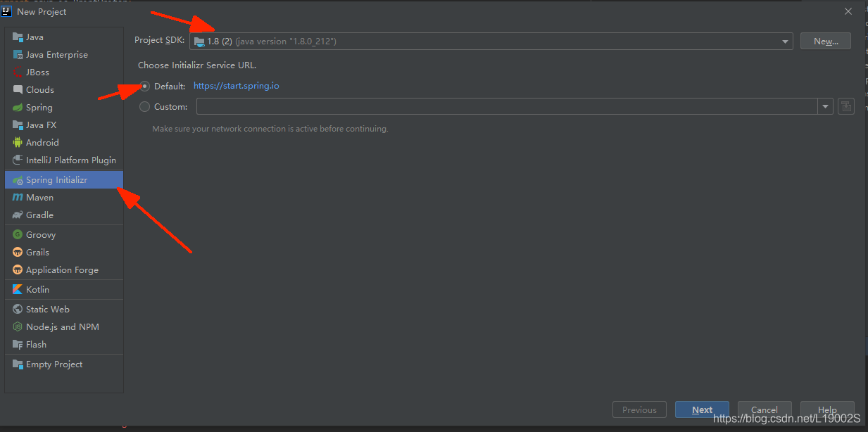
Task: Click the Grails orange icon
Action: (18, 253)
